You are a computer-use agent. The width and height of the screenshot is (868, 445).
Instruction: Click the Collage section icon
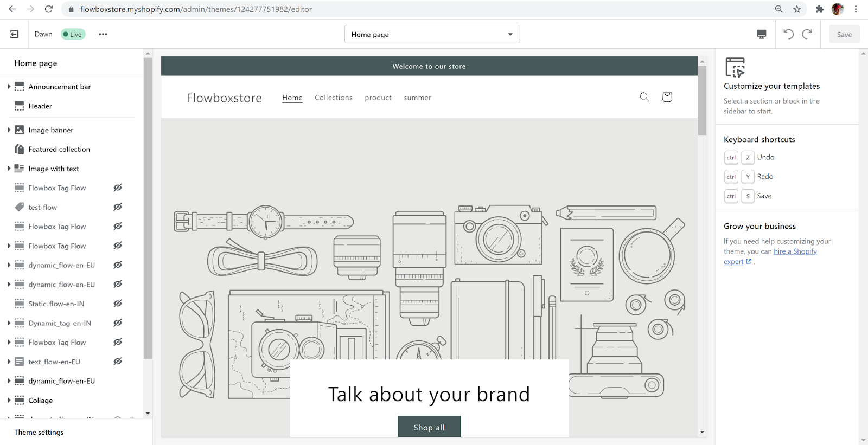[x=20, y=401]
